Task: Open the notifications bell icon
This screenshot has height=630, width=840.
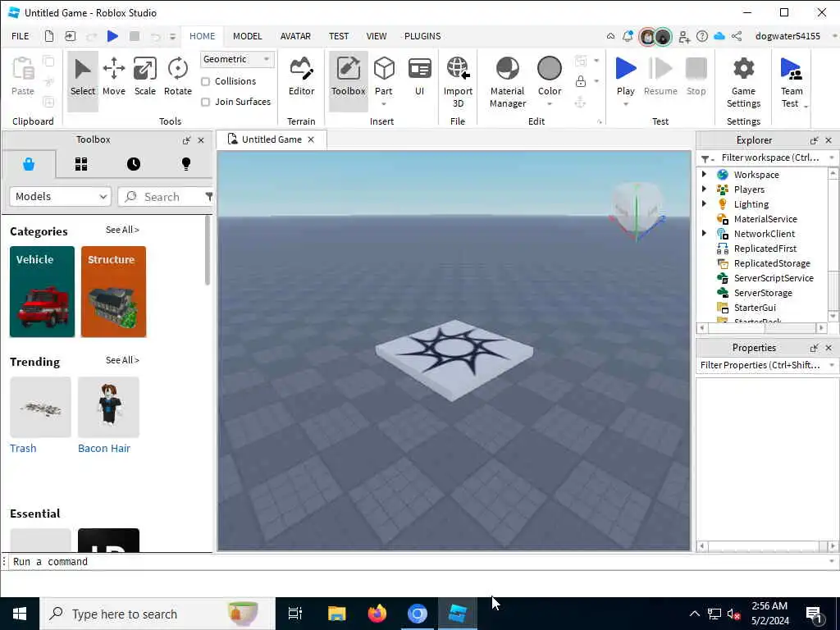Action: tap(628, 36)
